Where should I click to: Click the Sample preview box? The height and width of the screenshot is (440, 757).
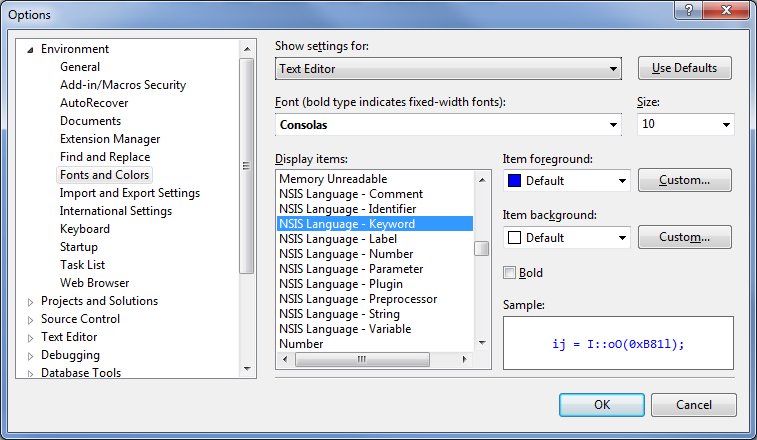pos(618,343)
